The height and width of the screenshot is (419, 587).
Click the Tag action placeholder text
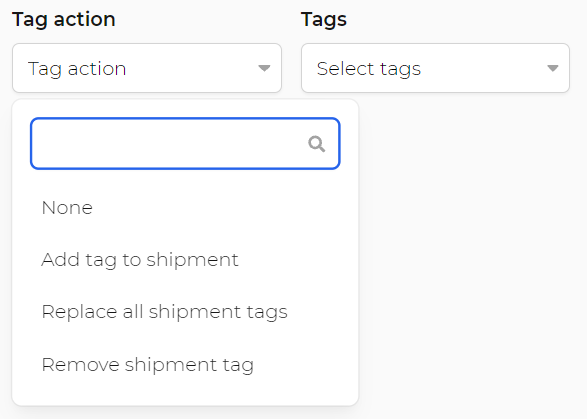pyautogui.click(x=77, y=69)
